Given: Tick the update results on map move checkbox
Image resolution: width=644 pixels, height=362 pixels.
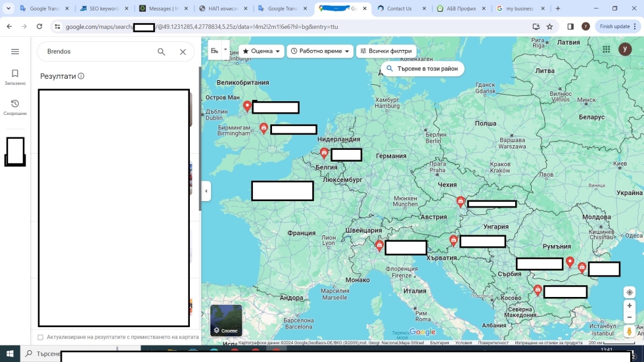Looking at the screenshot, I should [41, 337].
